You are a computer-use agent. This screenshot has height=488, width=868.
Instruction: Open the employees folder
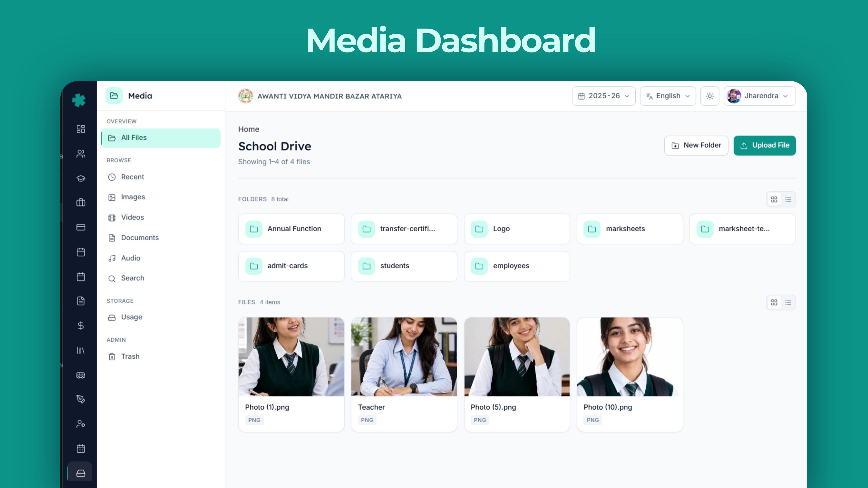point(517,266)
